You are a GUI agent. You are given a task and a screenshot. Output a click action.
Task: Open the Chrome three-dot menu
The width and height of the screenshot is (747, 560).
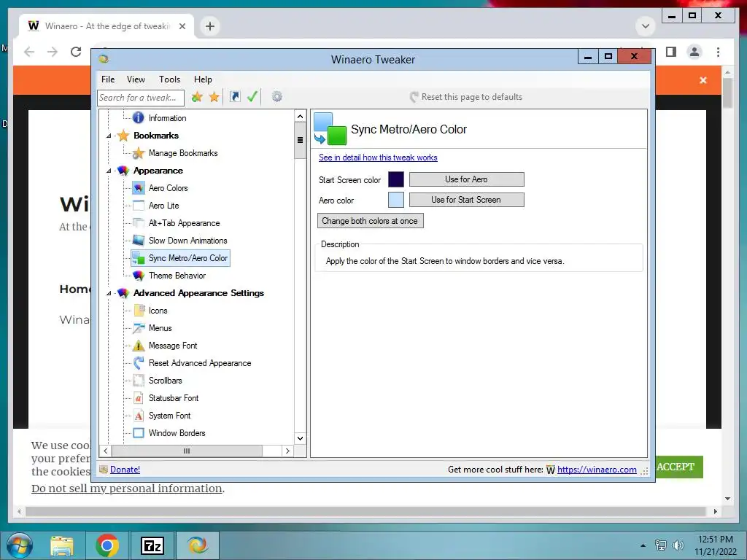click(718, 52)
